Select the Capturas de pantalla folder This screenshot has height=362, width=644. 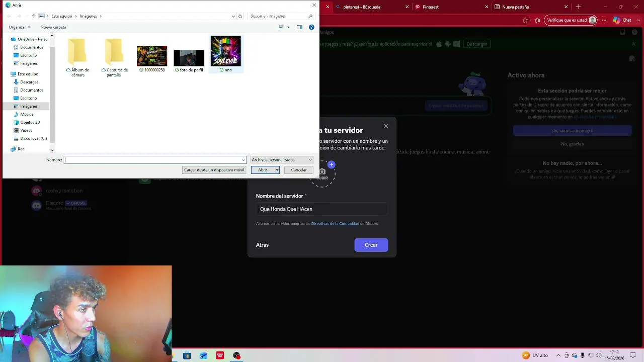[114, 57]
